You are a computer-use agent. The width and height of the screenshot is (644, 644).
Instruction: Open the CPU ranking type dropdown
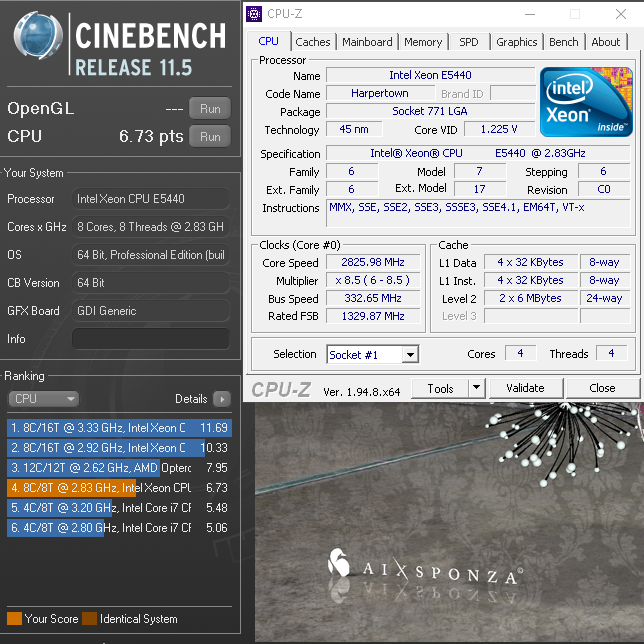[x=44, y=399]
